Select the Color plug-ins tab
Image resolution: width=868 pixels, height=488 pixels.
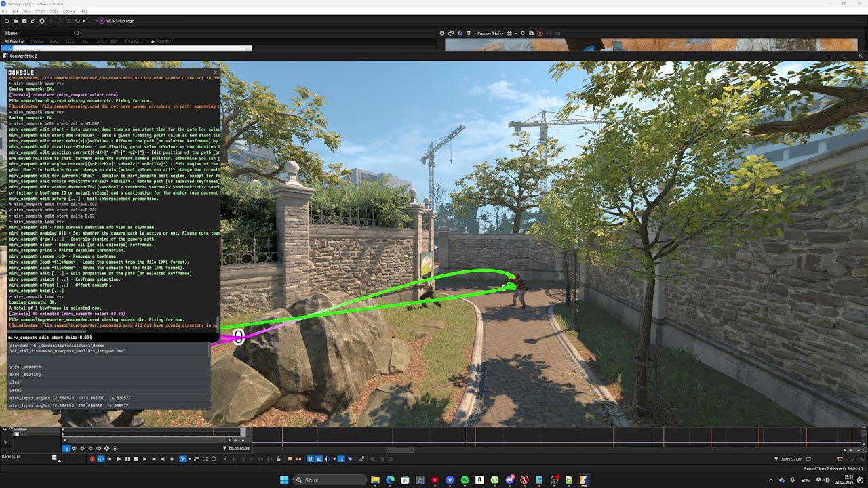(55, 41)
